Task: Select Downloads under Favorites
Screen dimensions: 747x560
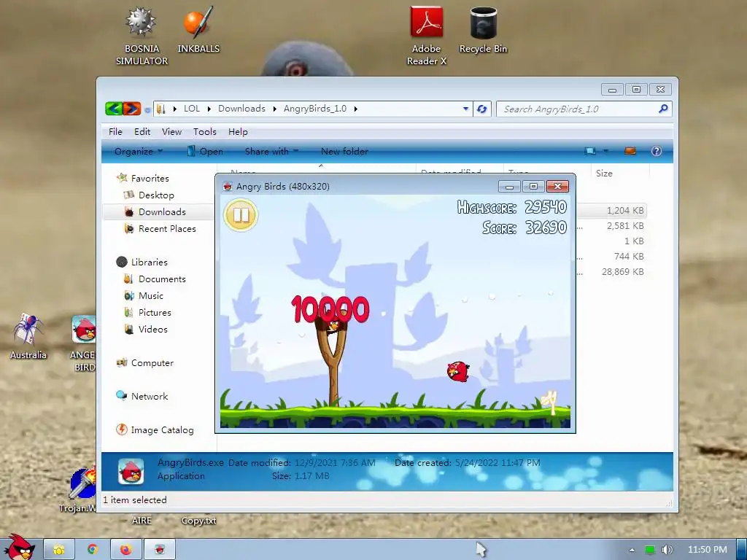Action: point(162,212)
